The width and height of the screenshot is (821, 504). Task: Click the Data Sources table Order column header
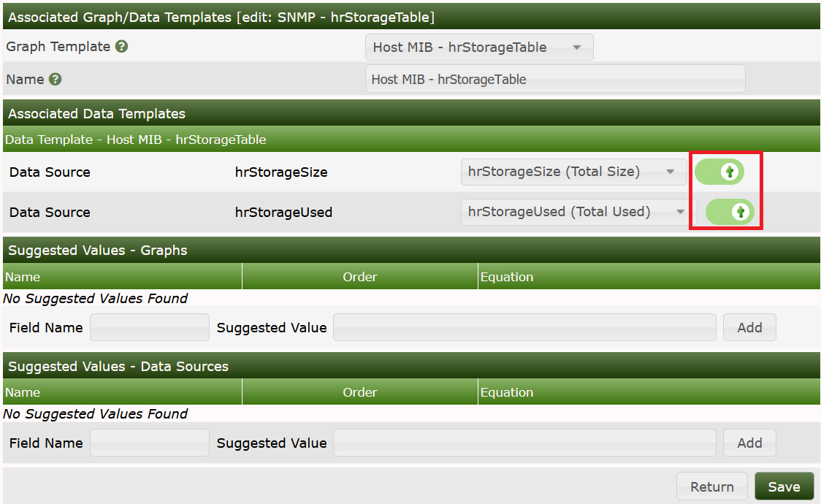click(x=359, y=392)
